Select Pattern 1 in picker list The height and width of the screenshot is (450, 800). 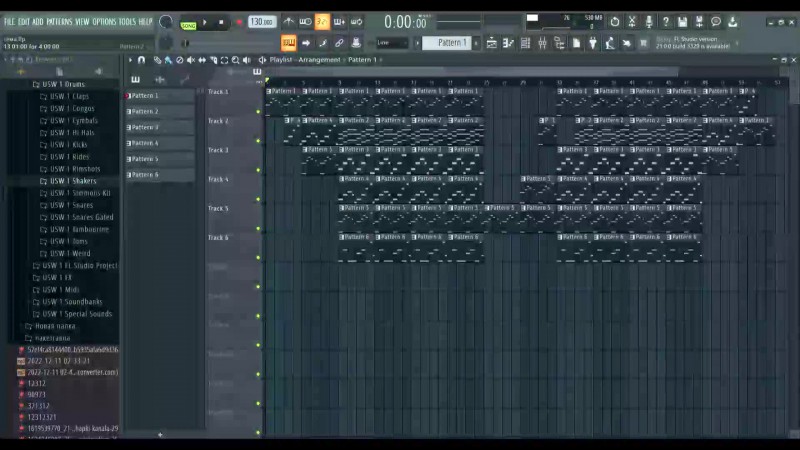[160, 95]
